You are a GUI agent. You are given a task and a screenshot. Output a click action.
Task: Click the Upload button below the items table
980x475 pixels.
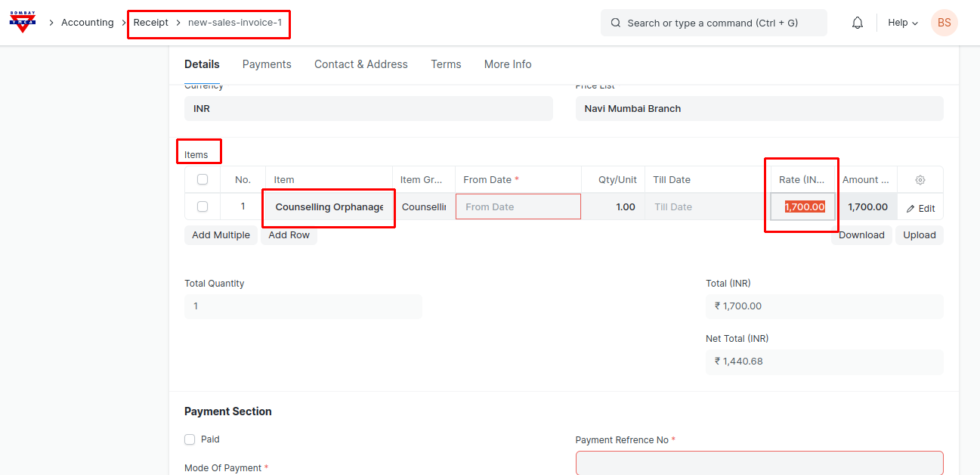pos(919,235)
